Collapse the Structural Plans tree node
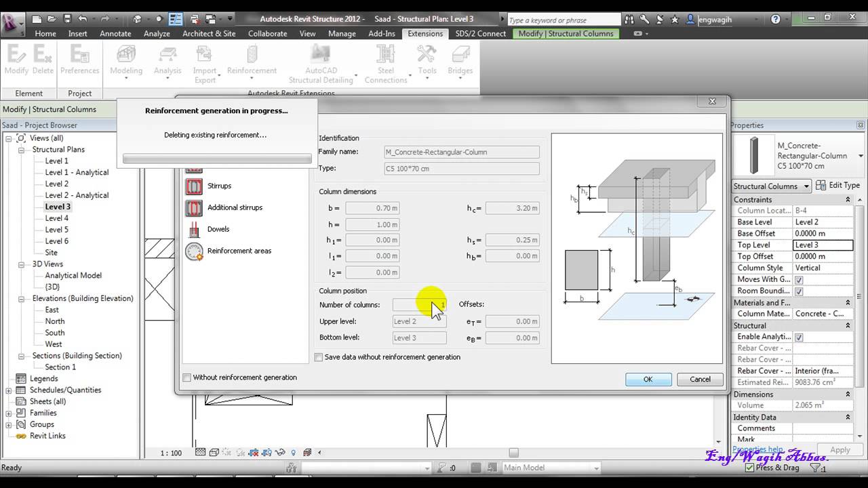Viewport: 868px width, 488px height. pyautogui.click(x=21, y=150)
